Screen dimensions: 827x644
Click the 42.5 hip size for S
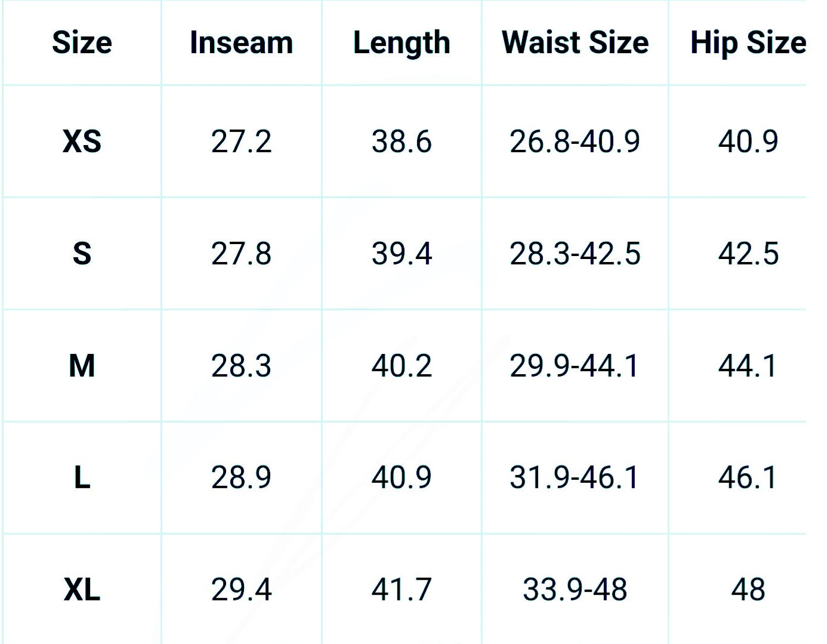click(x=748, y=254)
